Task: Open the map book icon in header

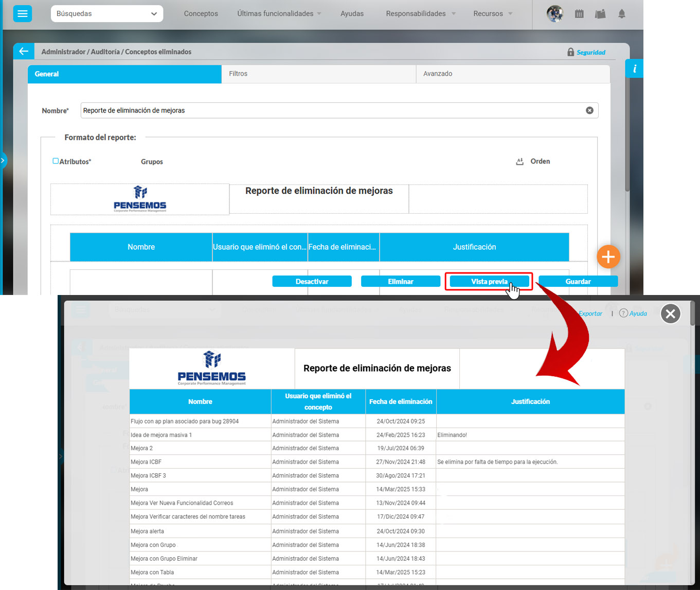Action: tap(600, 14)
